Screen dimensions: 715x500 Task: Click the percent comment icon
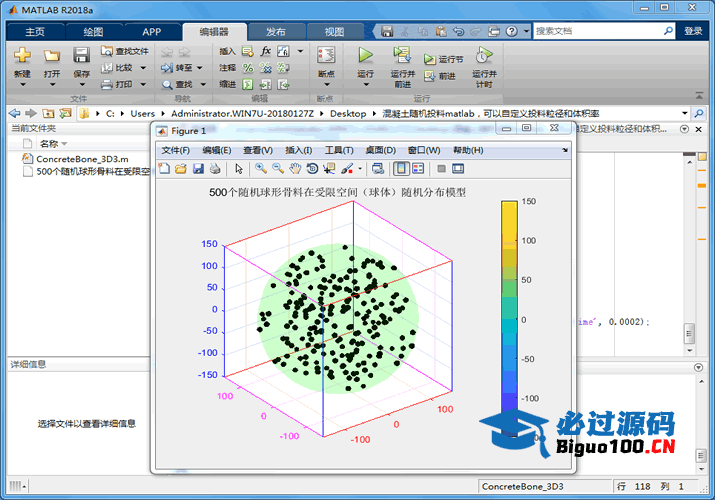click(x=248, y=68)
